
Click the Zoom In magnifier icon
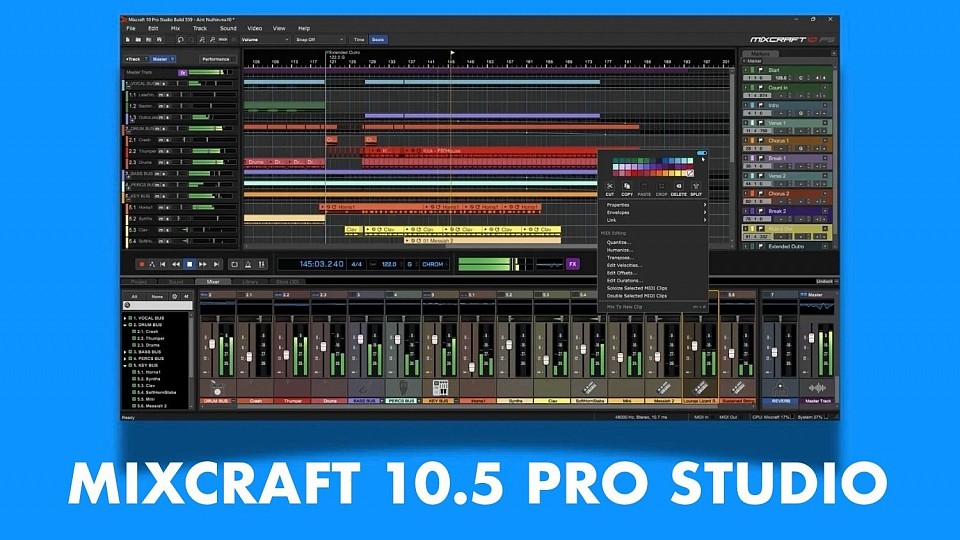click(202, 40)
